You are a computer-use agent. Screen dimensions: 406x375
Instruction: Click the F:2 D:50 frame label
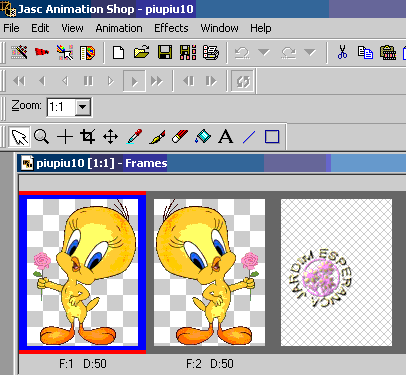[210, 364]
